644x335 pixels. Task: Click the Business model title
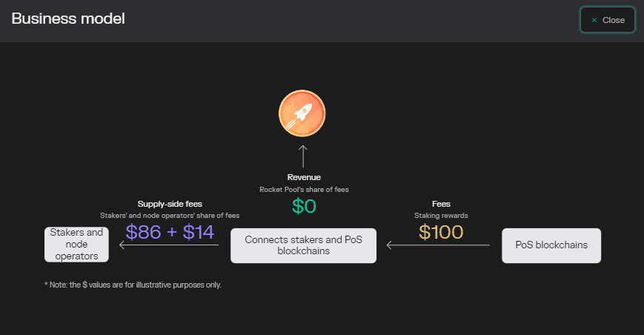pyautogui.click(x=68, y=19)
